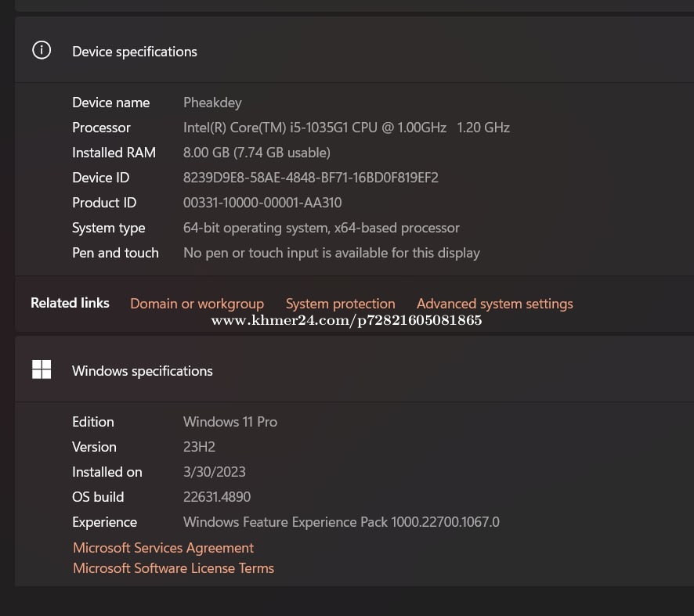The image size is (694, 616).
Task: Select the installed on date 3/30/2023
Action: pos(214,472)
